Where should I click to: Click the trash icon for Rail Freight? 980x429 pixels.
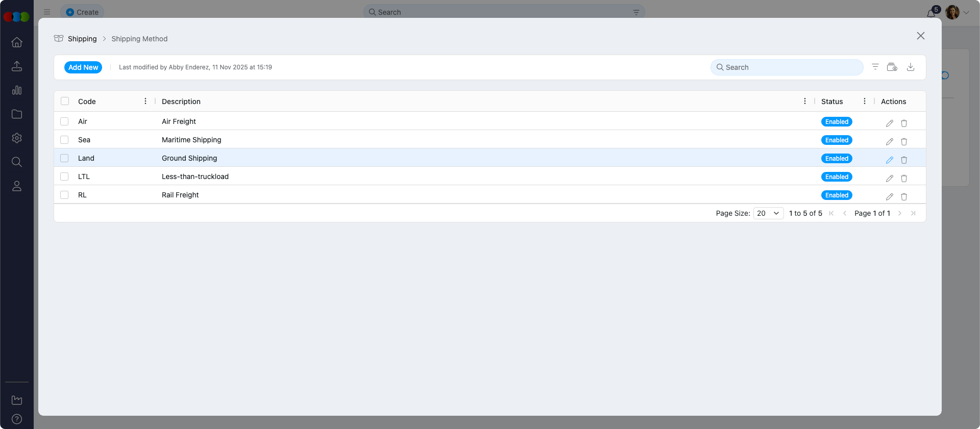tap(904, 196)
